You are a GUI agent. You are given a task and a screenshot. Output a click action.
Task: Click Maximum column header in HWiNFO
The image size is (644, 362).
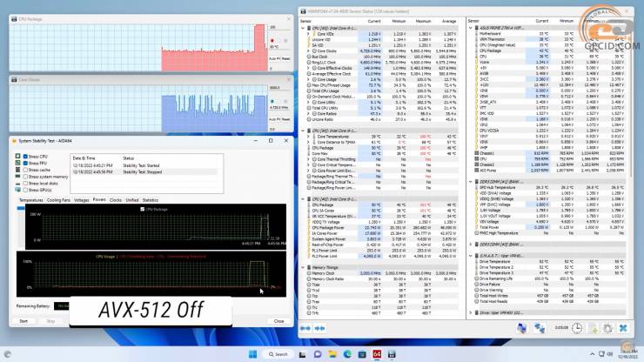coord(423,21)
